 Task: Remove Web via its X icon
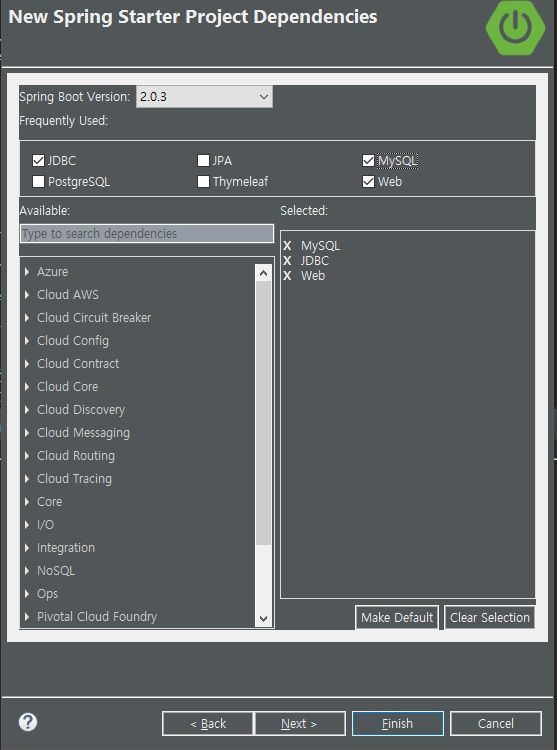(x=287, y=276)
